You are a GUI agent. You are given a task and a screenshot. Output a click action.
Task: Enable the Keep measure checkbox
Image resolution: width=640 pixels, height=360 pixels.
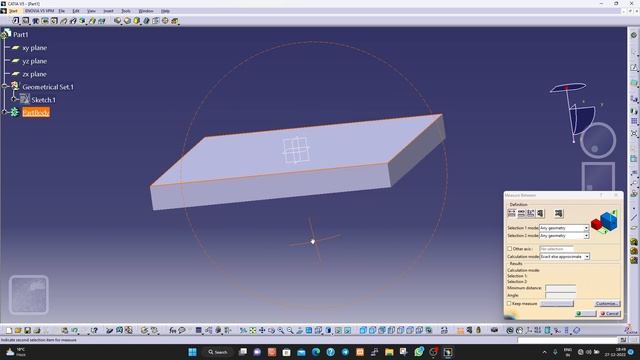[509, 304]
